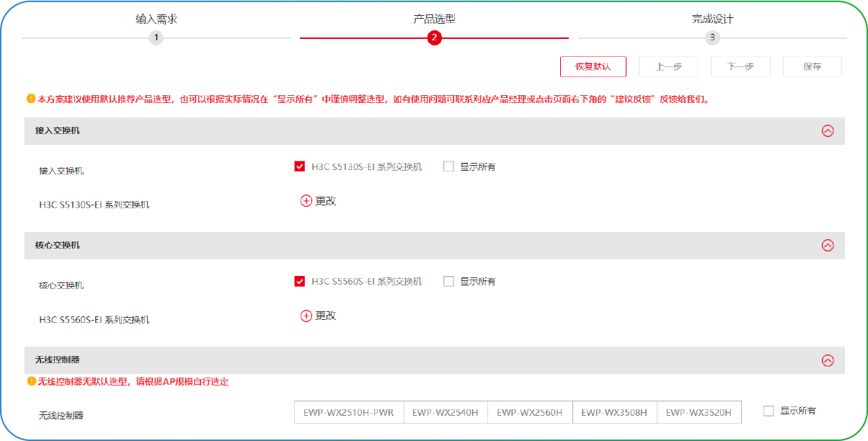Select the EWP-WX2510H-PWR controller option
868x441 pixels.
(349, 413)
